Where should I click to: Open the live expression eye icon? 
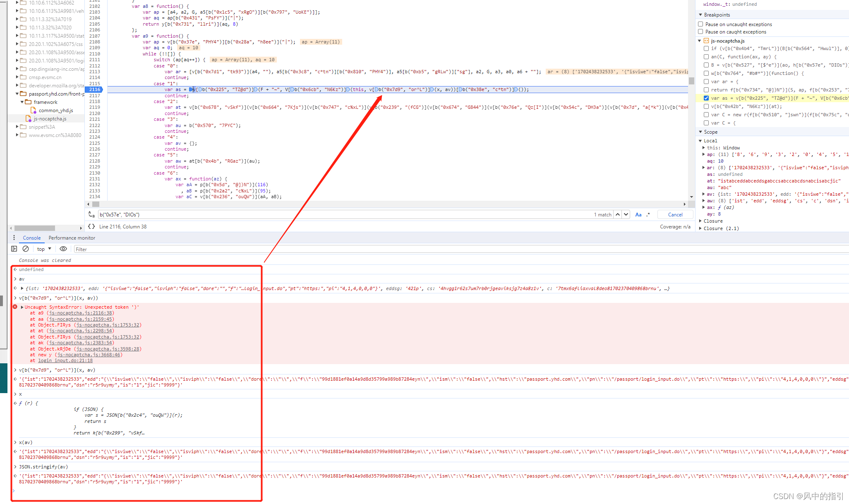pos(63,249)
